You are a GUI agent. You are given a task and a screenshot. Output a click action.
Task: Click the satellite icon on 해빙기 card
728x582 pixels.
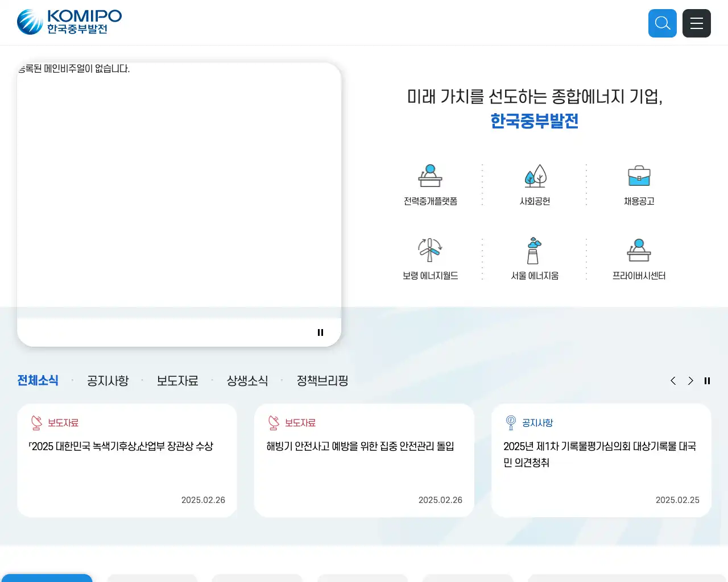click(274, 423)
